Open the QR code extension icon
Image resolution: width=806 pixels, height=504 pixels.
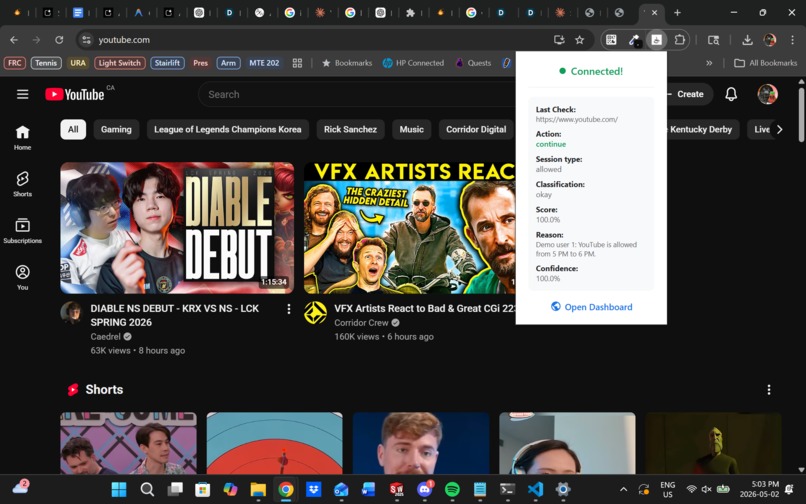click(x=611, y=40)
